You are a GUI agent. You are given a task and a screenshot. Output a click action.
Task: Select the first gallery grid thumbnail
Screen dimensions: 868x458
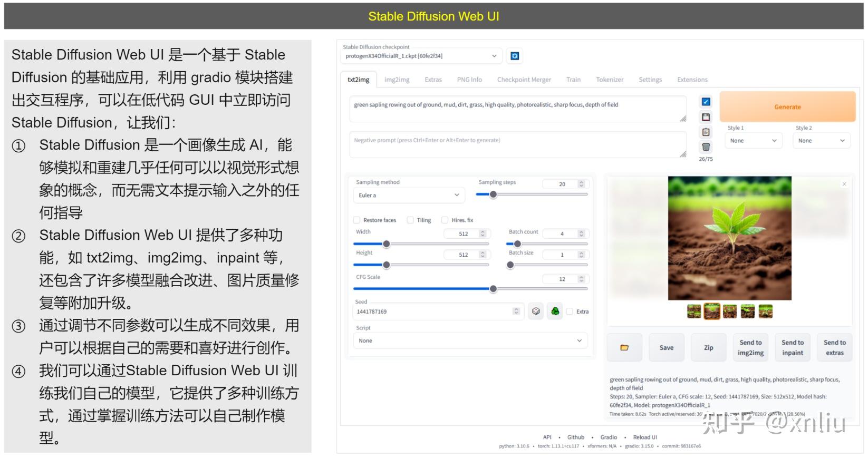pos(694,311)
